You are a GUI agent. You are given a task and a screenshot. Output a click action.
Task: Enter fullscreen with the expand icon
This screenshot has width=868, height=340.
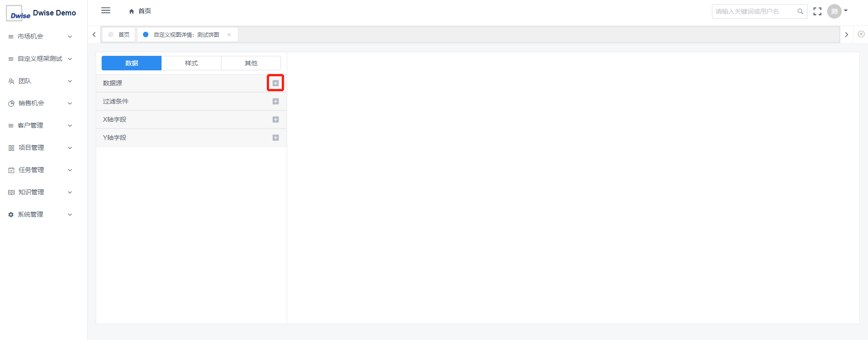(817, 11)
